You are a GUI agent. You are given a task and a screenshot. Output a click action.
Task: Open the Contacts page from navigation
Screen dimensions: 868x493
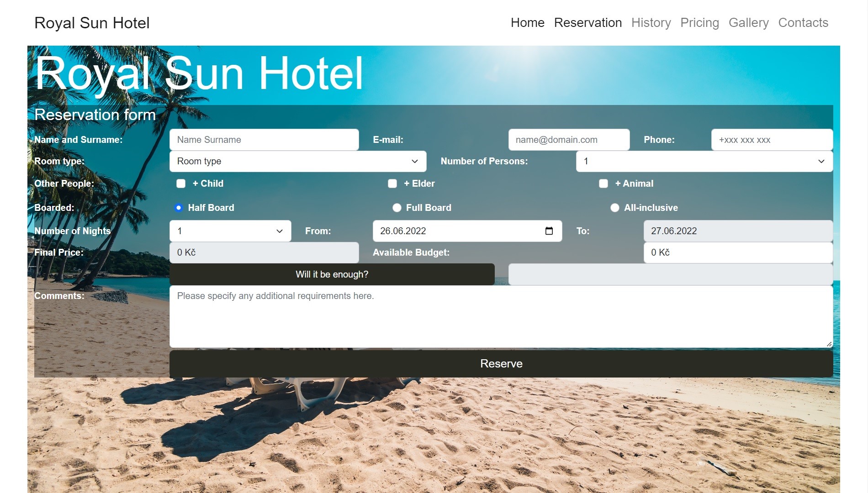(803, 23)
